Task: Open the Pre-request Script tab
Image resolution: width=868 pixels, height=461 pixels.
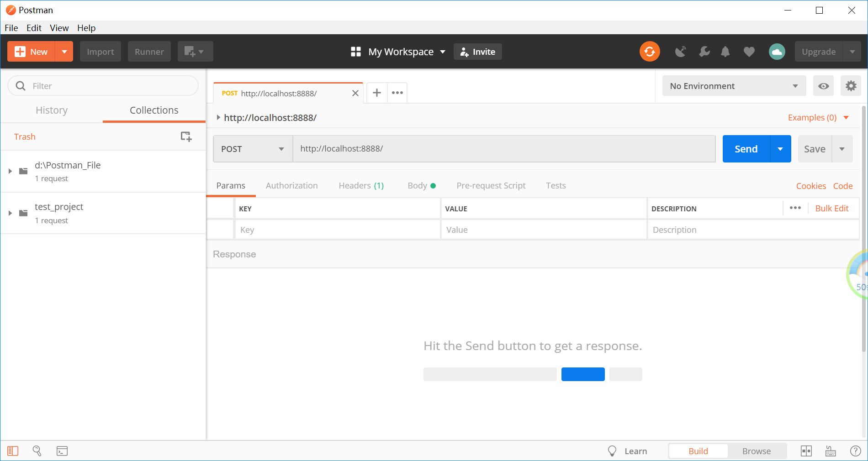Action: click(491, 185)
